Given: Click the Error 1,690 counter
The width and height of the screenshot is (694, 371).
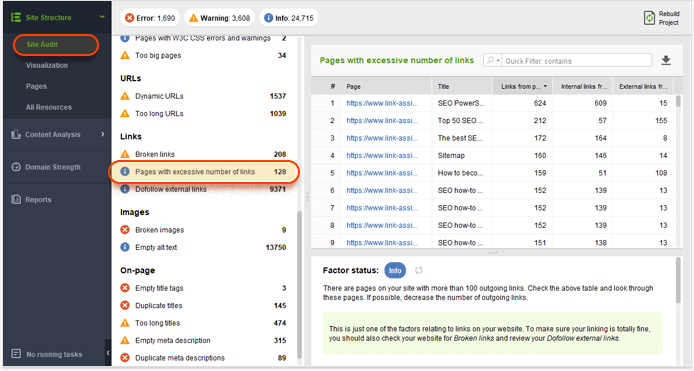Looking at the screenshot, I should point(150,18).
